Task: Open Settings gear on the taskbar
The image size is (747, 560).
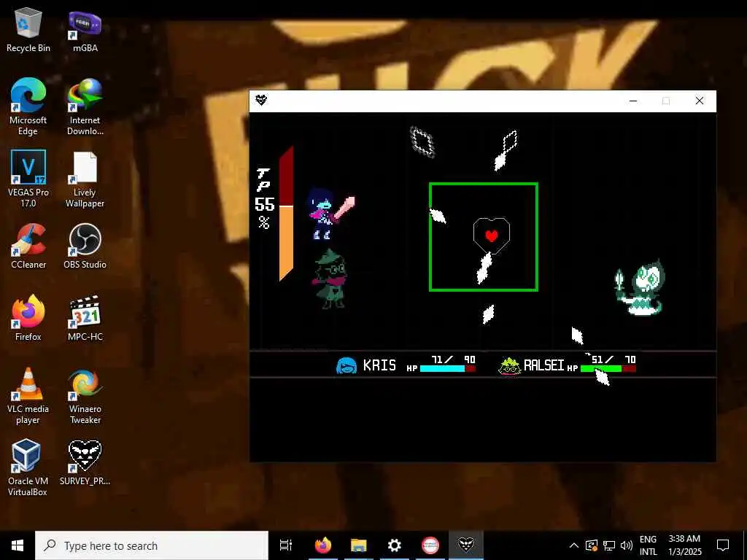Action: tap(394, 545)
